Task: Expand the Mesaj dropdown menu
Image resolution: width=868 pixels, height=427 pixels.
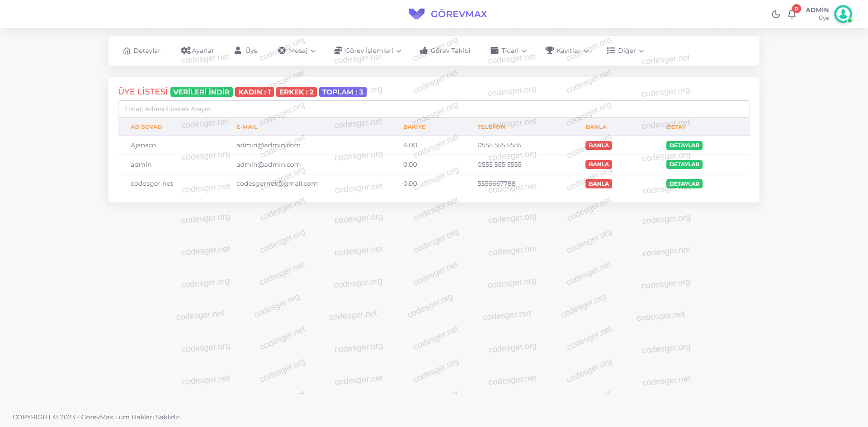Action: click(x=297, y=51)
